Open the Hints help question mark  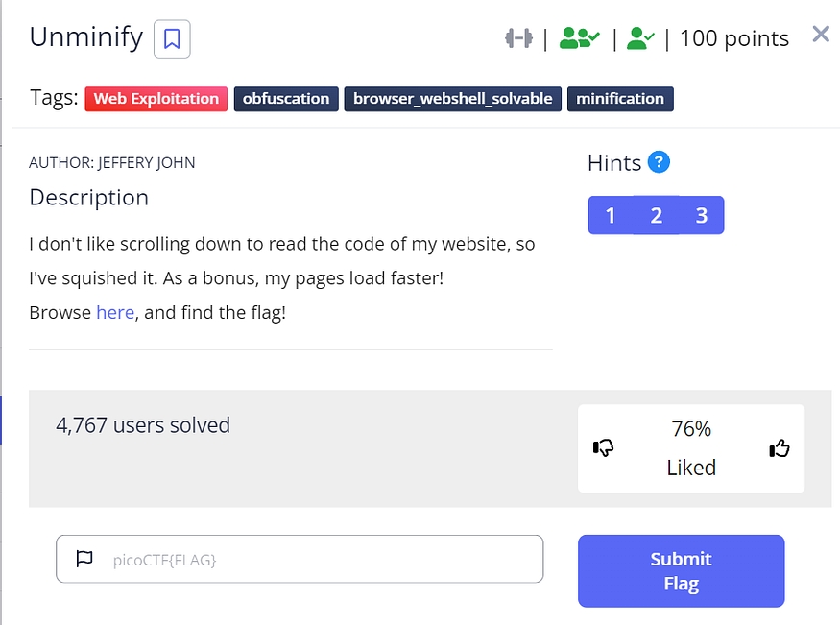coord(659,162)
